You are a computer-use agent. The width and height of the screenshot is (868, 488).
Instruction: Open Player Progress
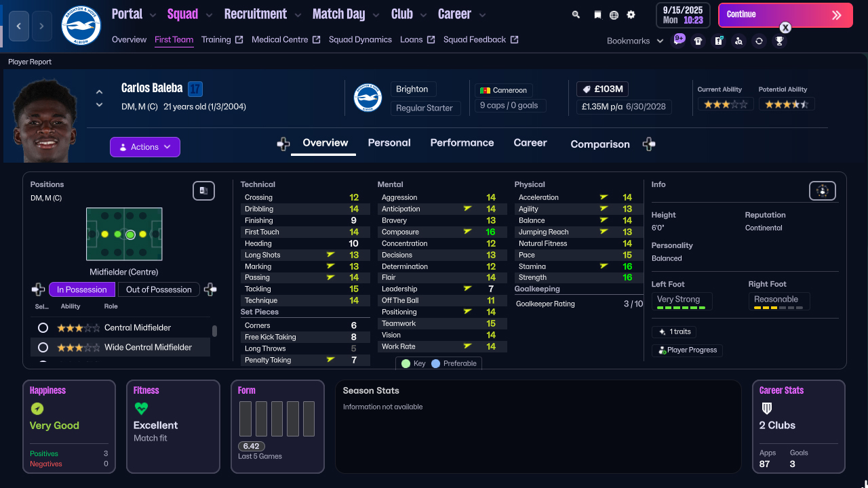687,350
